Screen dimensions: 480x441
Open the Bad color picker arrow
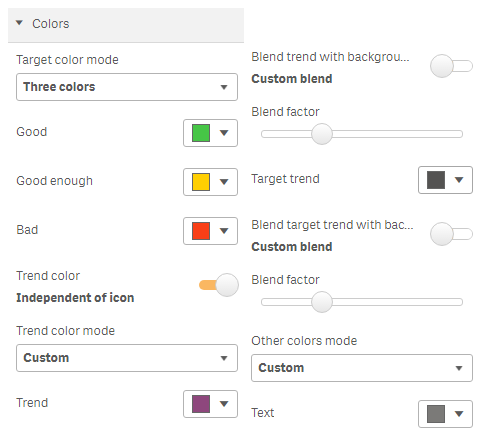click(224, 231)
